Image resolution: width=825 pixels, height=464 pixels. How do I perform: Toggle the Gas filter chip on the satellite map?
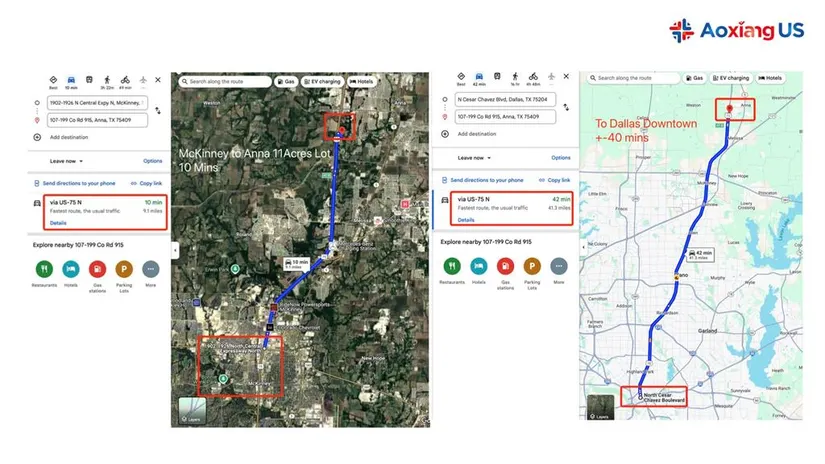click(286, 81)
